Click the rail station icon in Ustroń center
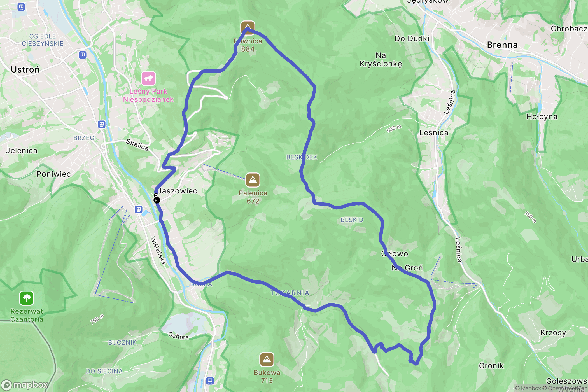The height and width of the screenshot is (392, 588). 82,55
